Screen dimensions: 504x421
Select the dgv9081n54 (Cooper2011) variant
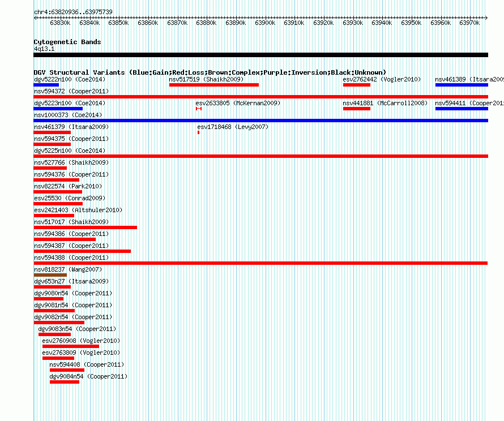[73, 305]
